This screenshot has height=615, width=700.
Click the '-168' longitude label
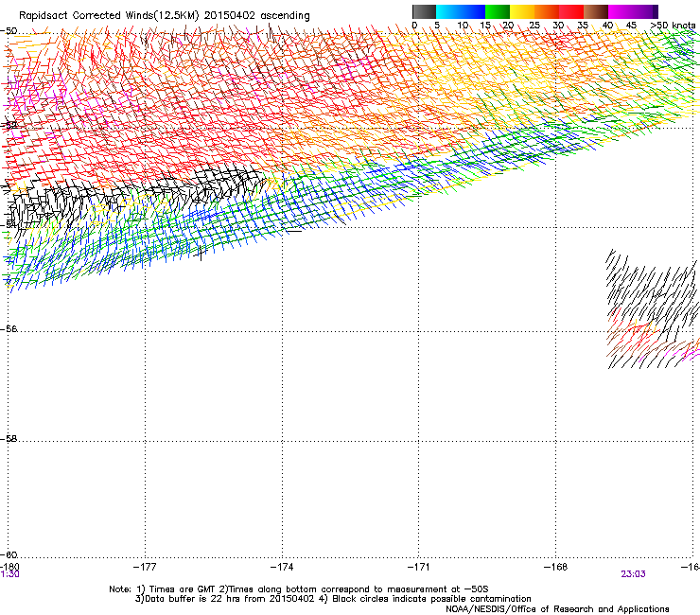pyautogui.click(x=556, y=567)
